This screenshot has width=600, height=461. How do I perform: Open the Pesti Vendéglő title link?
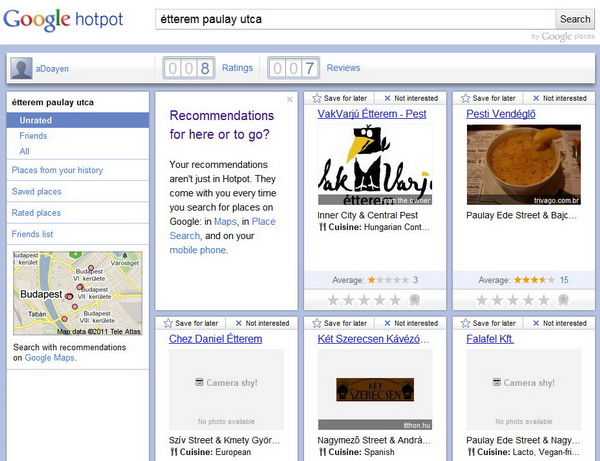(x=501, y=114)
